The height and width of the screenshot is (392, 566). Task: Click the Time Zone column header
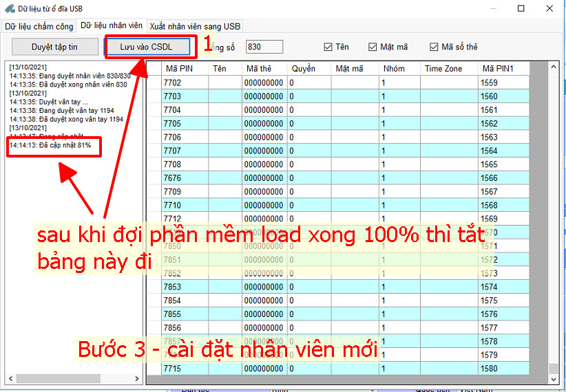[449, 69]
